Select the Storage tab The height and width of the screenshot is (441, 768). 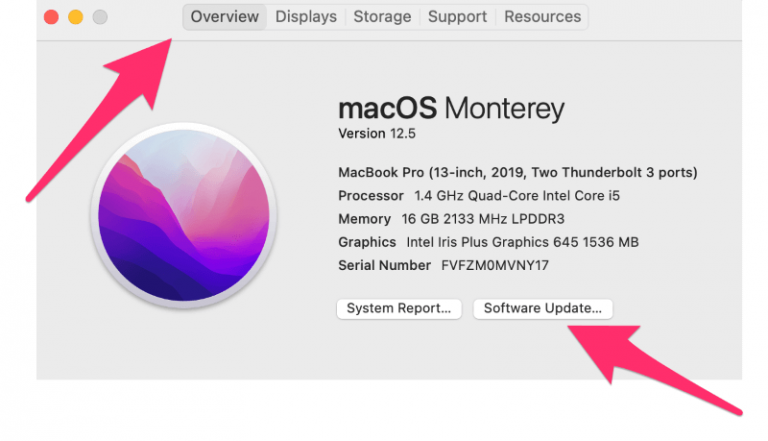click(x=382, y=17)
